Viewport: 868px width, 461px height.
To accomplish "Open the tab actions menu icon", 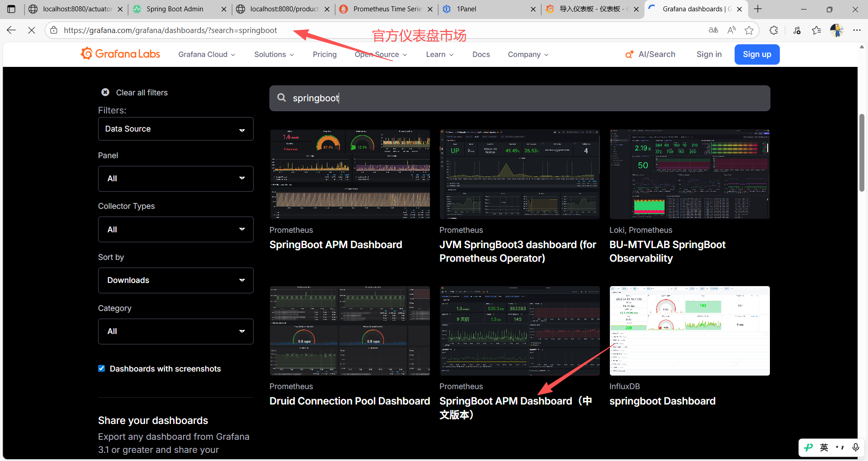I will coord(11,9).
